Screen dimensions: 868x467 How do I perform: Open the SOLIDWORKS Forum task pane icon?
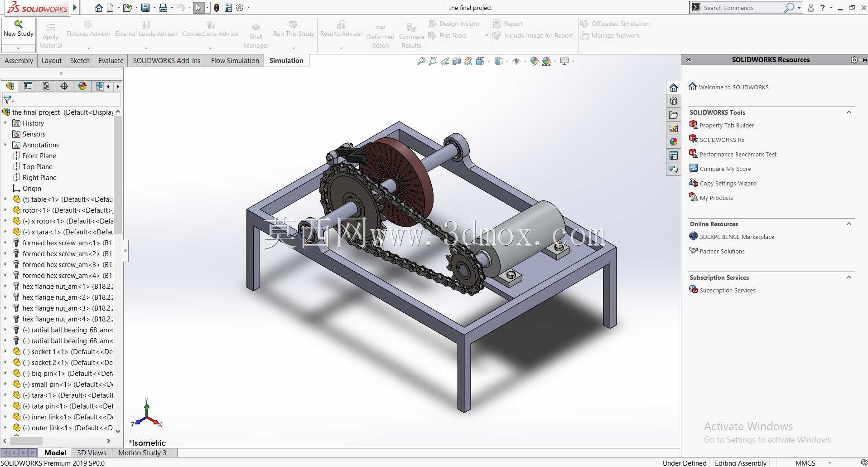coord(674,169)
